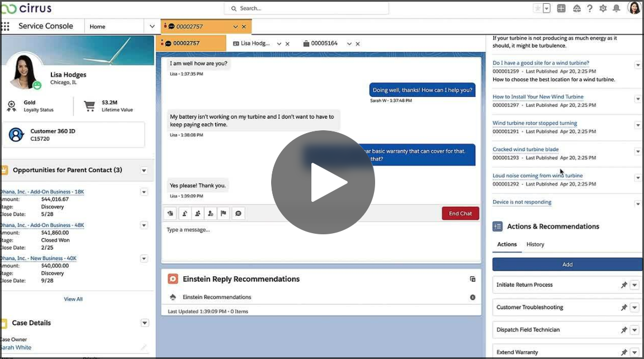Image resolution: width=644 pixels, height=359 pixels.
Task: Play the video with center play button
Action: click(323, 182)
